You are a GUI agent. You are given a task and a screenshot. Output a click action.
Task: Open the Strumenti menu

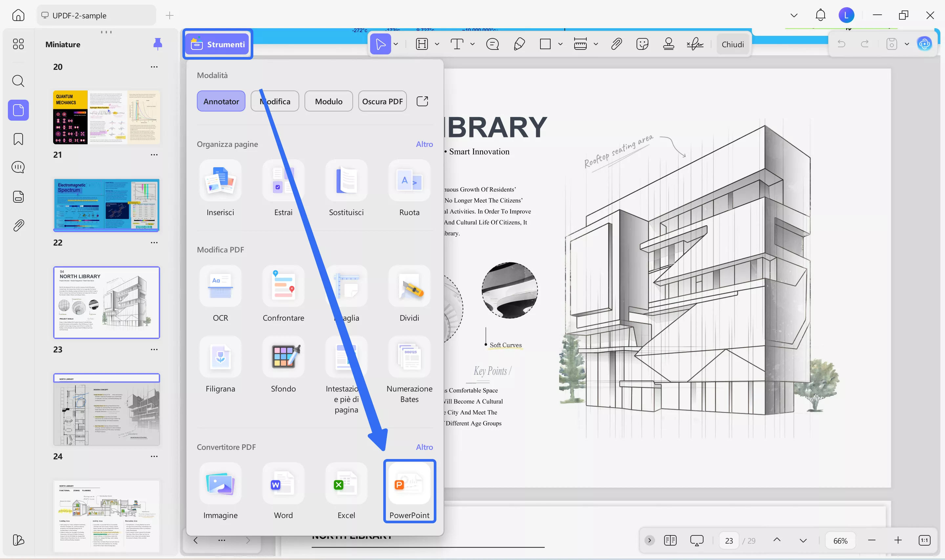218,44
